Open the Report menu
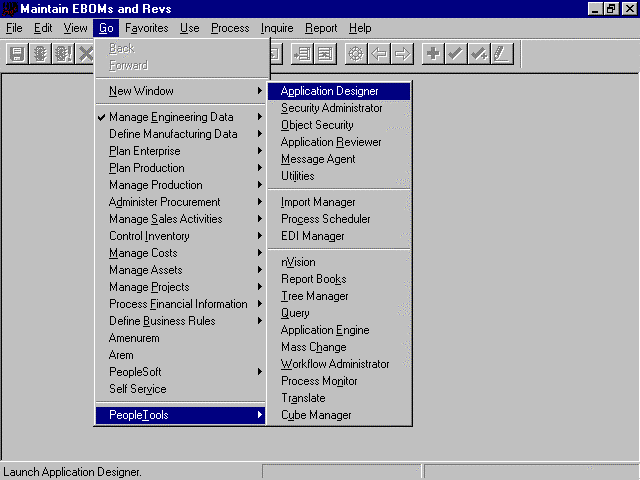The image size is (640, 480). click(x=321, y=28)
